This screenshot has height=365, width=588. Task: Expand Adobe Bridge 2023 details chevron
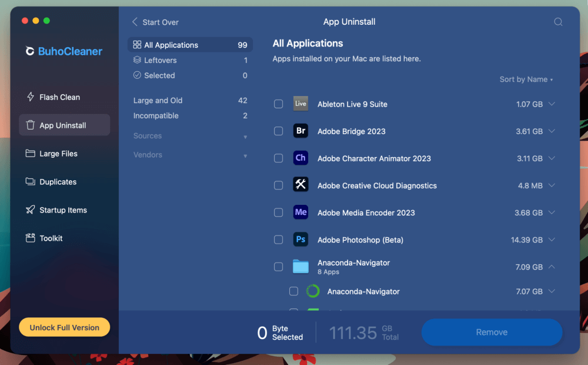(552, 131)
